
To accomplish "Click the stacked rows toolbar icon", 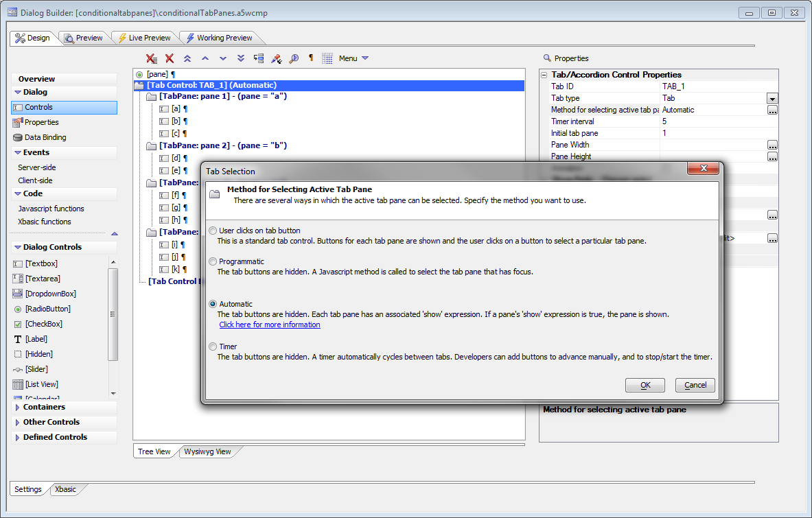I will (x=258, y=58).
